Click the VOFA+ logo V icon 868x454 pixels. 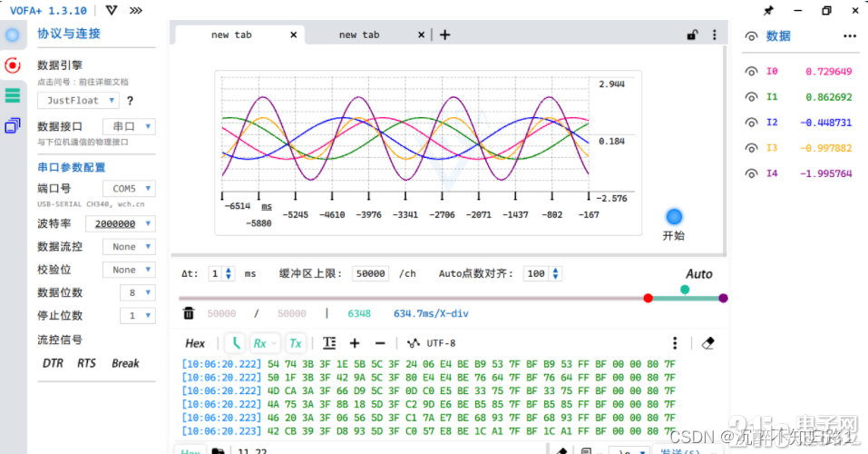coord(112,11)
